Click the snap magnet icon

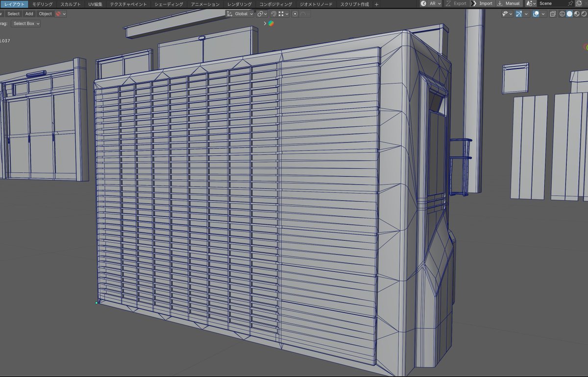click(x=273, y=14)
